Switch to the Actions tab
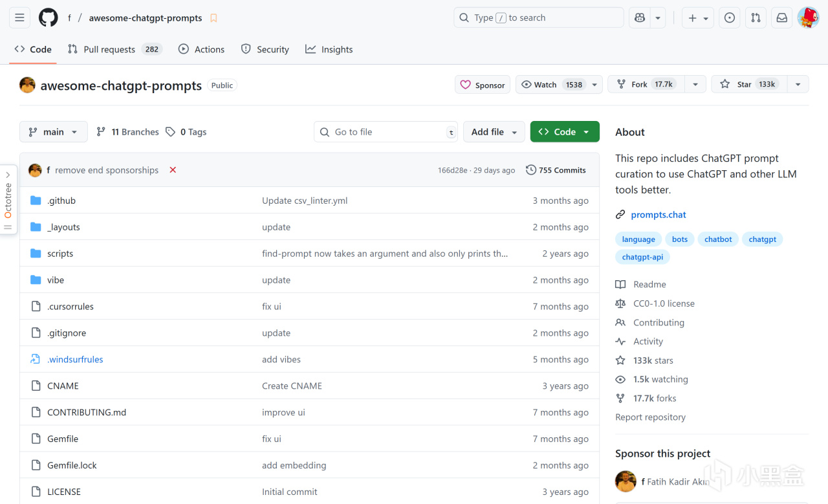828x504 pixels. click(x=201, y=49)
